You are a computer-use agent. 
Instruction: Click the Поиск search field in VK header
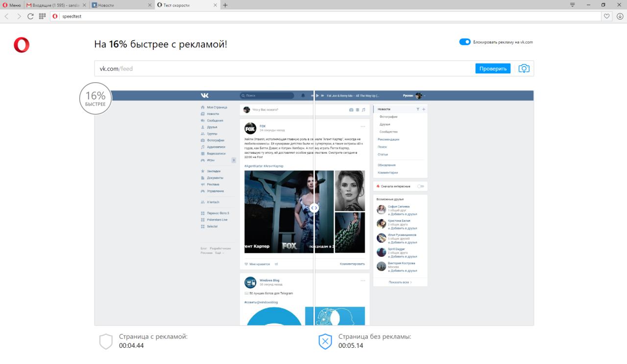click(267, 95)
